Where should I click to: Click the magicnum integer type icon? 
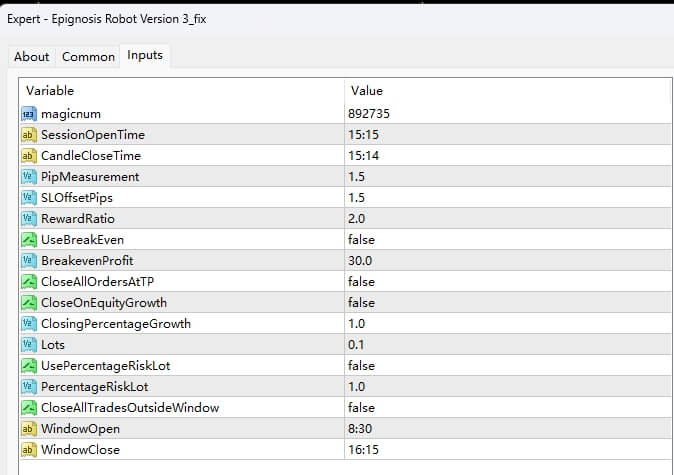pyautogui.click(x=28, y=114)
